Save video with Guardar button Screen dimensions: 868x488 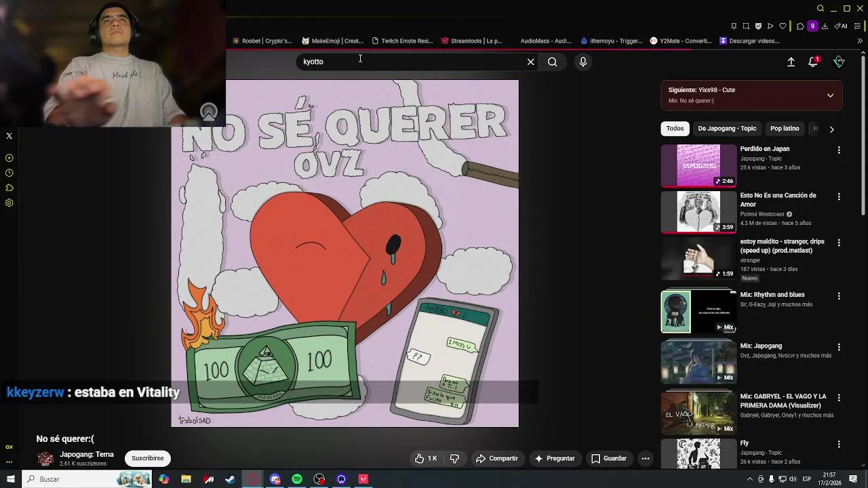609,459
